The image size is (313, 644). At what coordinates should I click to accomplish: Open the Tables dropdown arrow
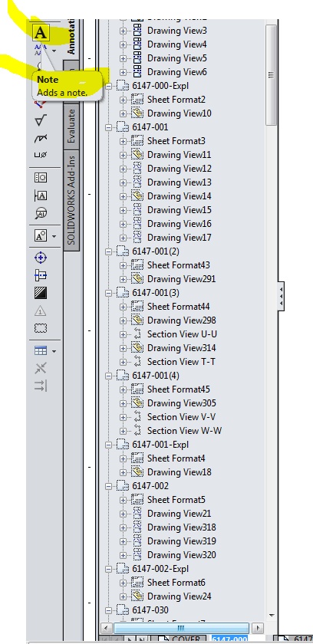54,351
